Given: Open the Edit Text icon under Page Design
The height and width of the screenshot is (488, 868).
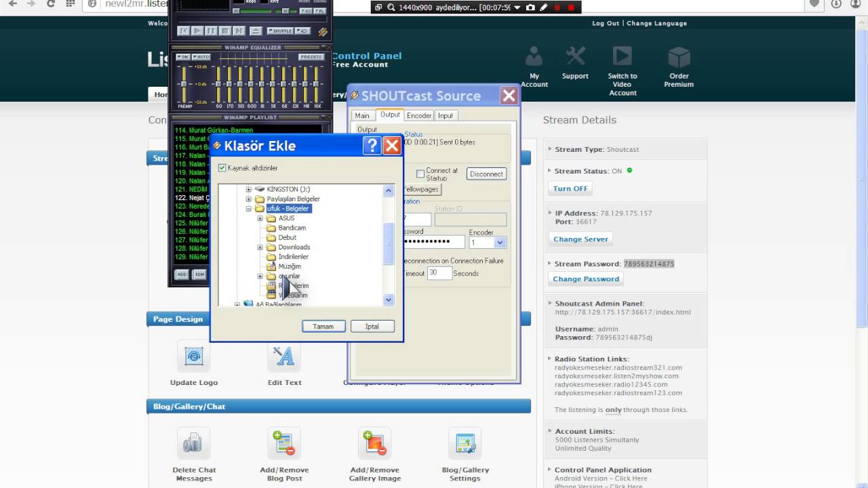Looking at the screenshot, I should point(284,356).
